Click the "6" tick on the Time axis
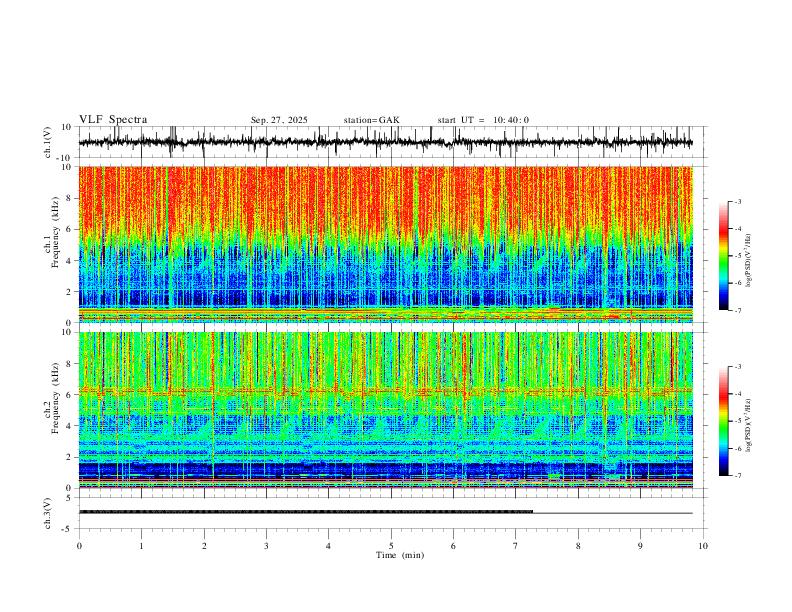792x612 pixels. (x=453, y=546)
